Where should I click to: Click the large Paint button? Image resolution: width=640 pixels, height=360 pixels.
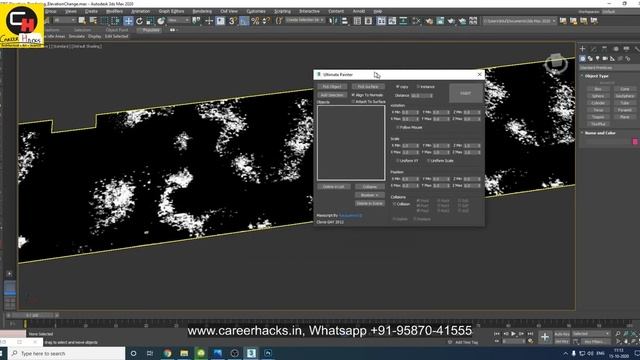[x=465, y=93]
